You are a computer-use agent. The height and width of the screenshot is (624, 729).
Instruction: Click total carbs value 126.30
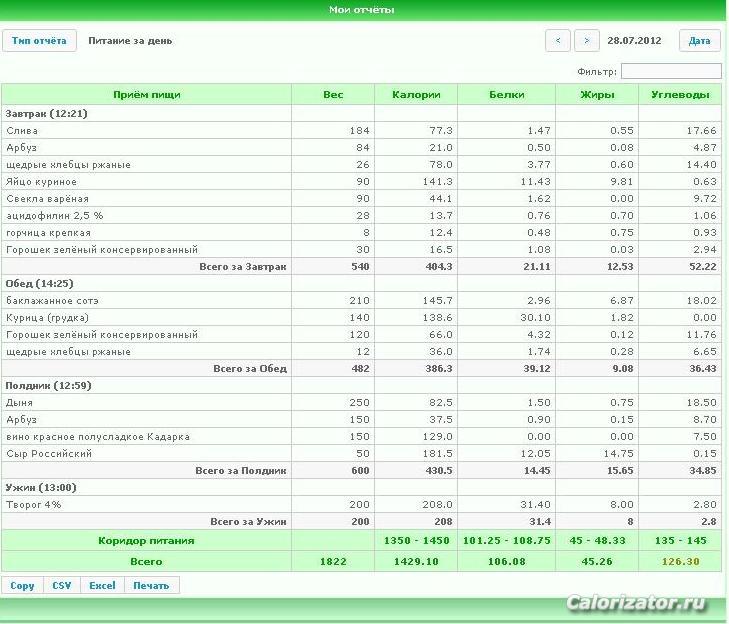(x=680, y=562)
